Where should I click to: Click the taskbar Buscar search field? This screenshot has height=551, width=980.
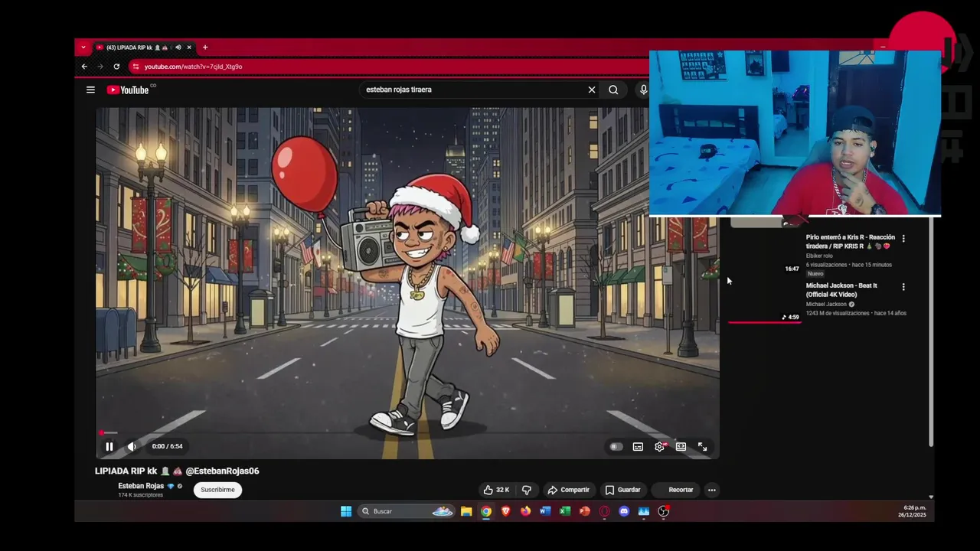coord(407,511)
